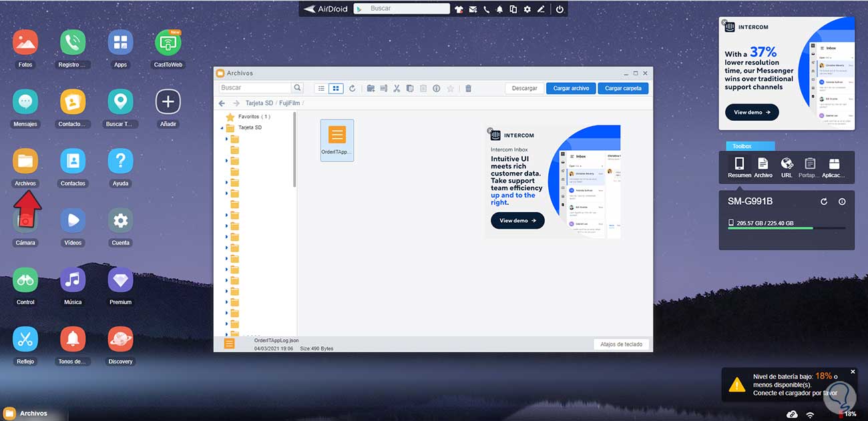868x421 pixels.
Task: Click the Cargar archivo button
Action: (571, 88)
